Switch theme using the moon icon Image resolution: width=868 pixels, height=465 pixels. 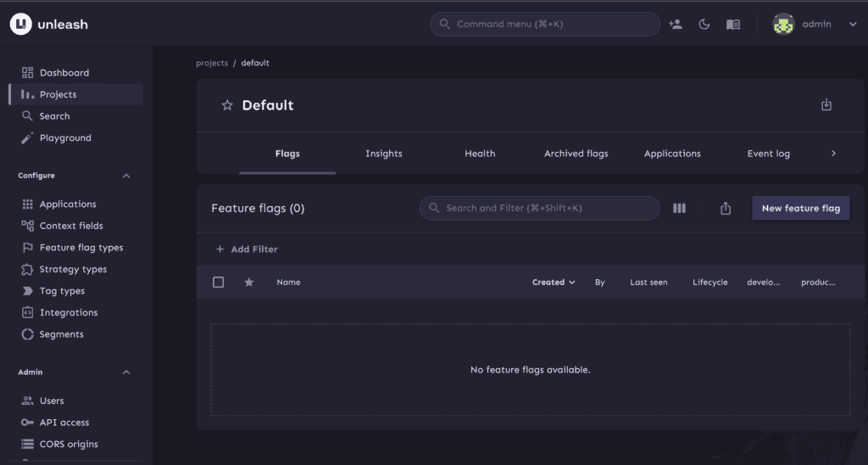point(704,25)
